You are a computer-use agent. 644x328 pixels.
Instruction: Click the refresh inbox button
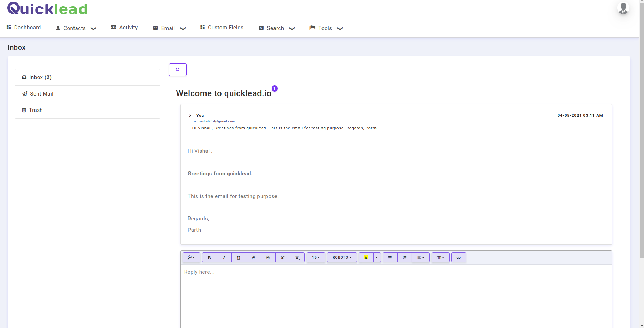[x=178, y=70]
